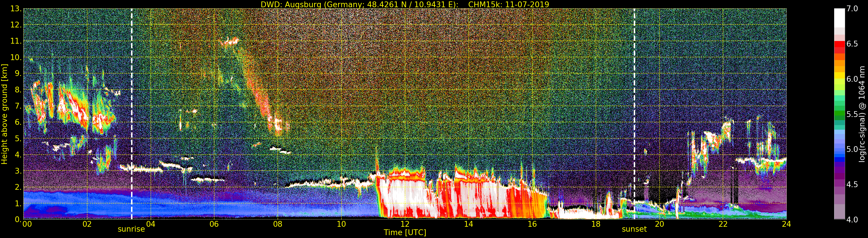
Task: Click the '6.0' colorbar value label
Action: (x=852, y=79)
